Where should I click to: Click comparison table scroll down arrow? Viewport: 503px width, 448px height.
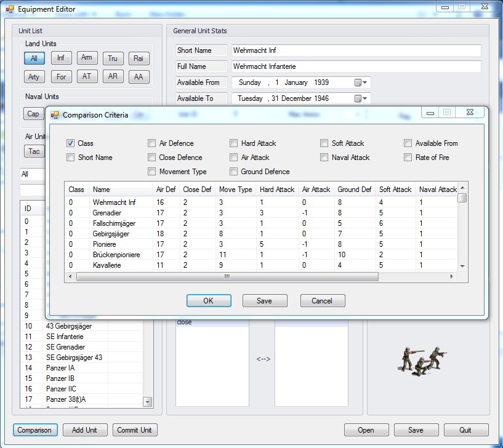point(462,266)
